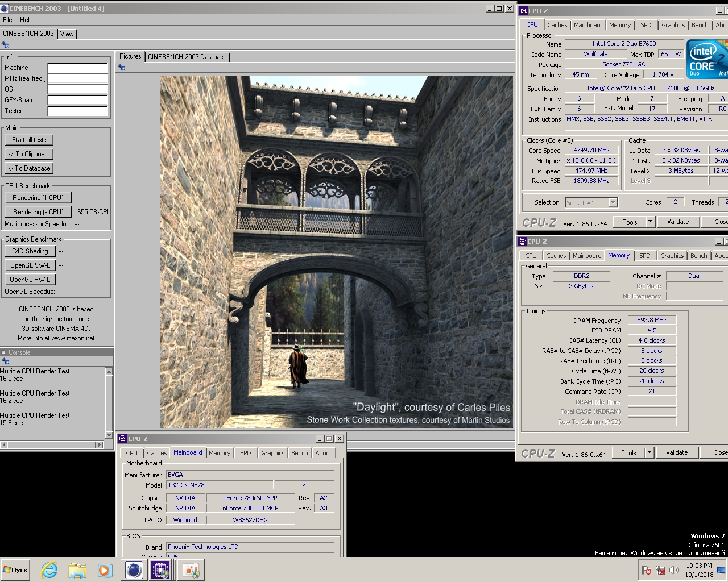Open Windows Explorer folder icon in taskbar
The width and height of the screenshot is (728, 582).
tap(77, 570)
